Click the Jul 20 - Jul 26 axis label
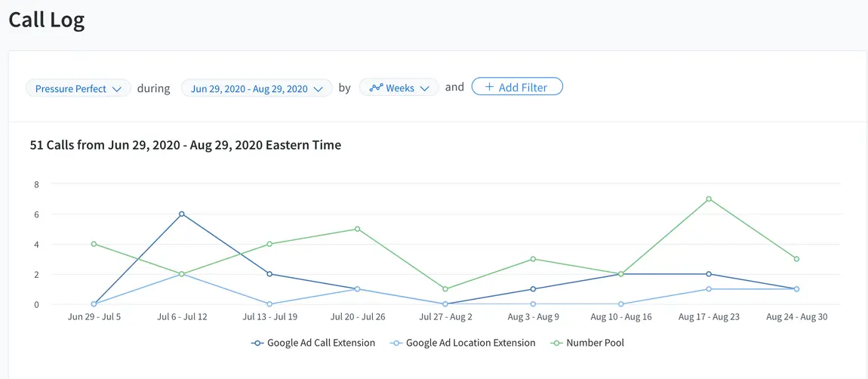868x379 pixels. point(358,318)
